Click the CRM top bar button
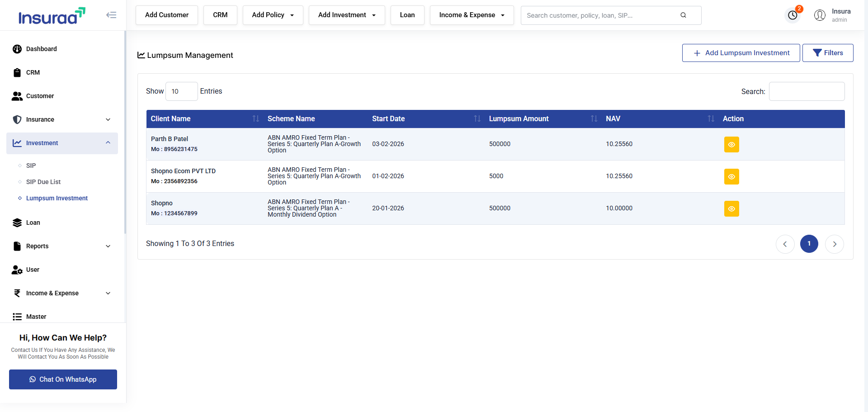 click(x=220, y=15)
